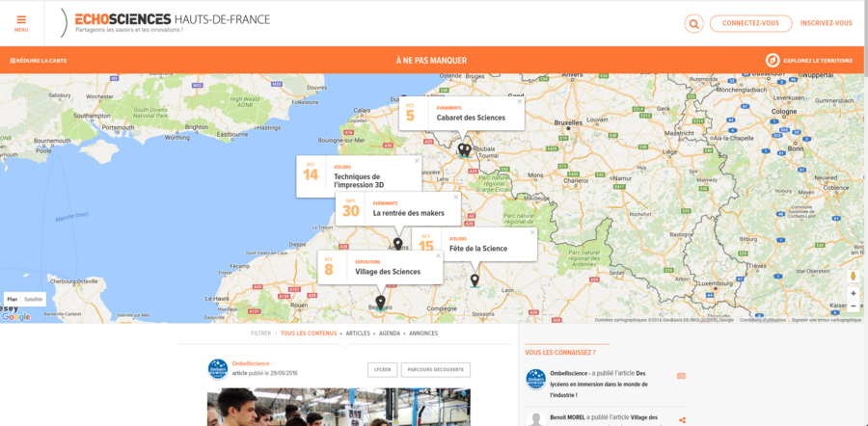The image size is (868, 426).
Task: Click the map pin near Beauvais
Action: 380,302
